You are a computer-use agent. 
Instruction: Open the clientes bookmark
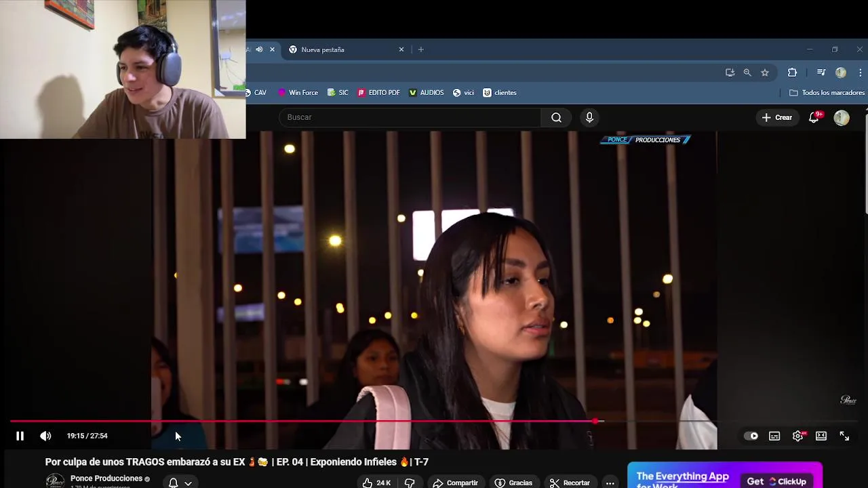pos(500,93)
